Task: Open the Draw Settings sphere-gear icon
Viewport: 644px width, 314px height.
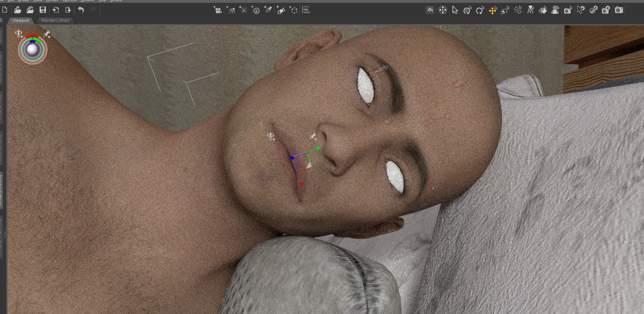Action: tap(593, 10)
